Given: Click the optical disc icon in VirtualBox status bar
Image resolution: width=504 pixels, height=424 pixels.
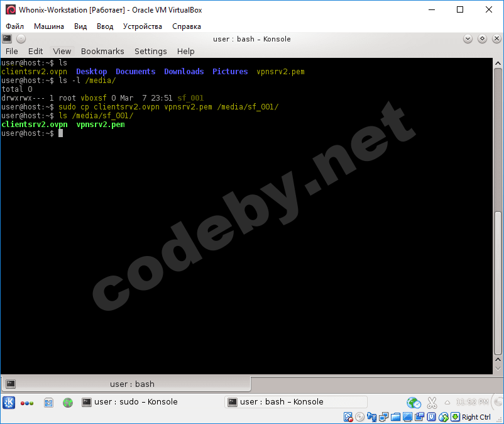Looking at the screenshot, I should click(359, 417).
